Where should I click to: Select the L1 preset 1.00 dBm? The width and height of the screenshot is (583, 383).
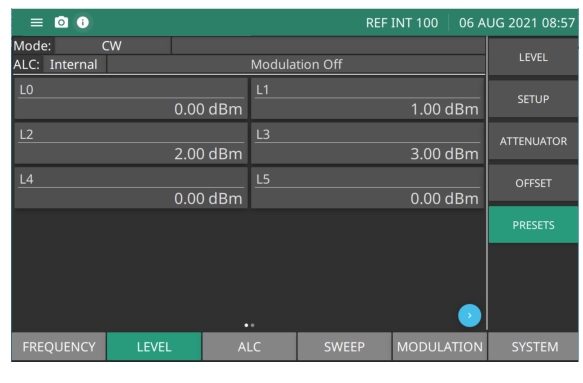pos(367,99)
